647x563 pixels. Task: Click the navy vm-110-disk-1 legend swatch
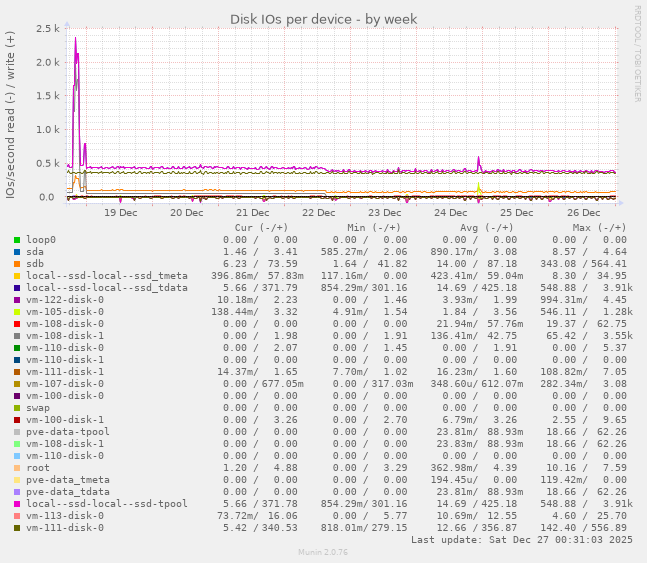[x=17, y=360]
